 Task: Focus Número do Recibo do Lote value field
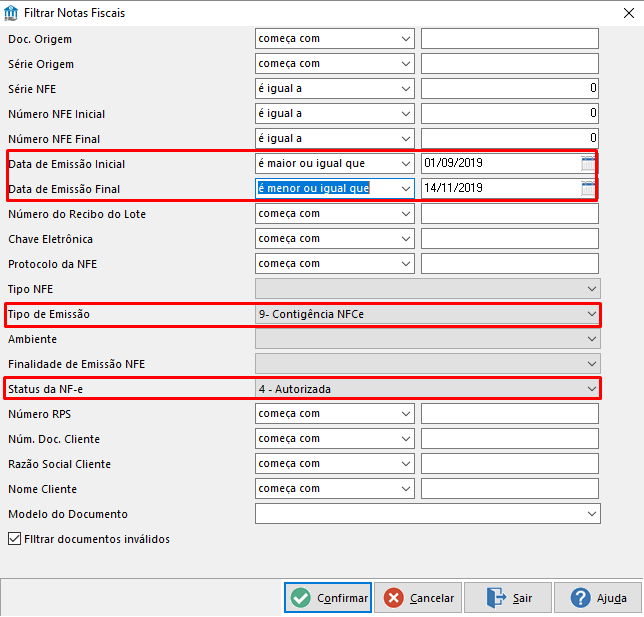tap(510, 214)
